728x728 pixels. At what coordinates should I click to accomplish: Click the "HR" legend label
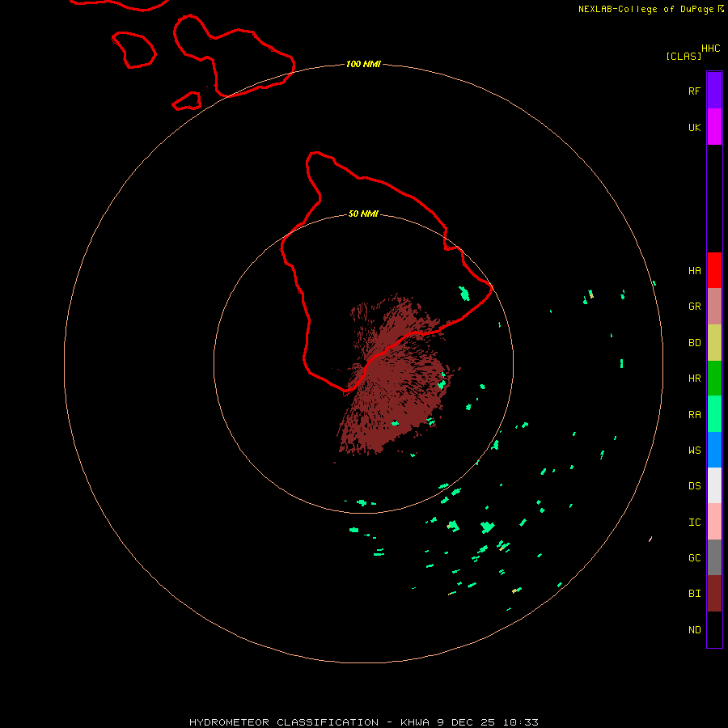695,379
